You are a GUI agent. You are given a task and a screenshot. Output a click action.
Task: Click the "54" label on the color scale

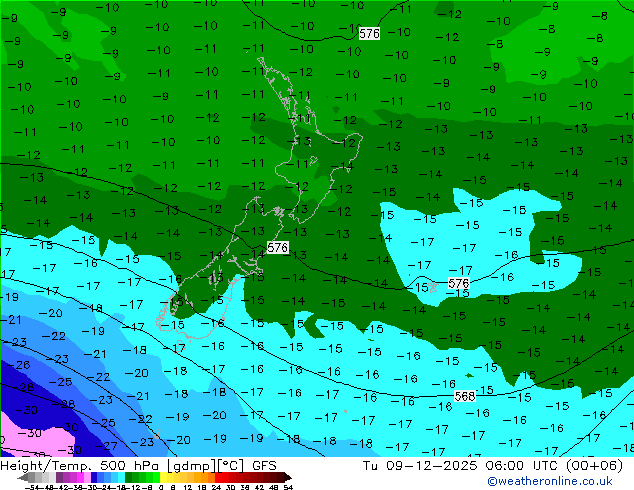point(288,487)
